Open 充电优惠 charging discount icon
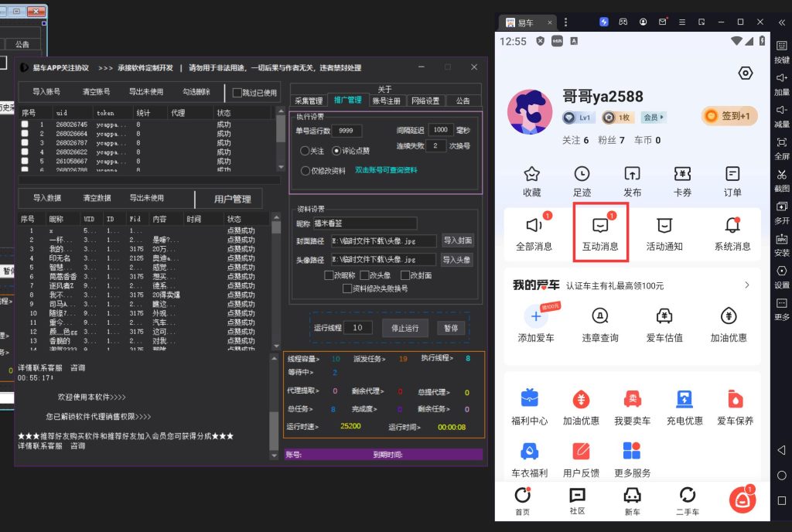This screenshot has width=792, height=532. pos(684,399)
